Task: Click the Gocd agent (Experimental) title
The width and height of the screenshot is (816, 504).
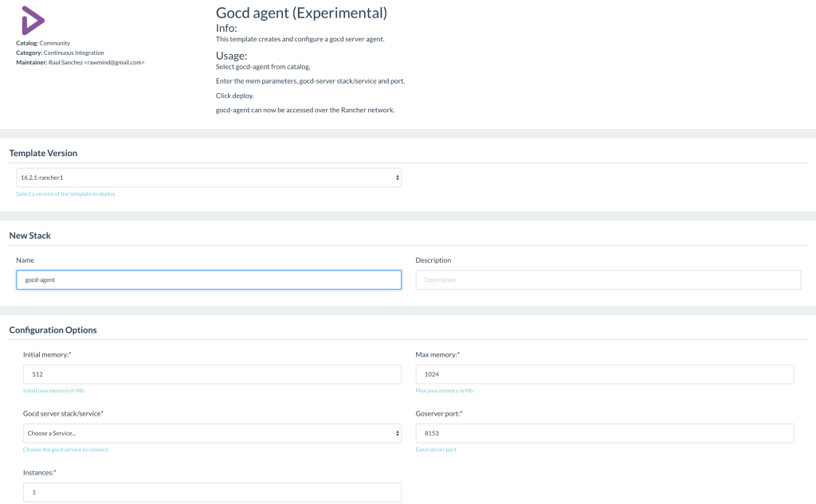Action: 301,13
